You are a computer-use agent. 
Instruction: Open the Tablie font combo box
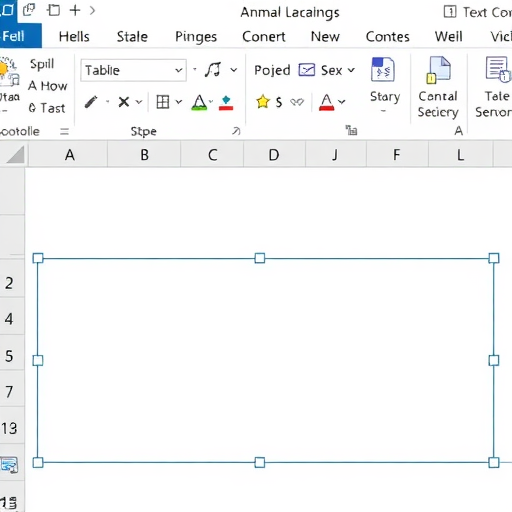click(x=133, y=70)
